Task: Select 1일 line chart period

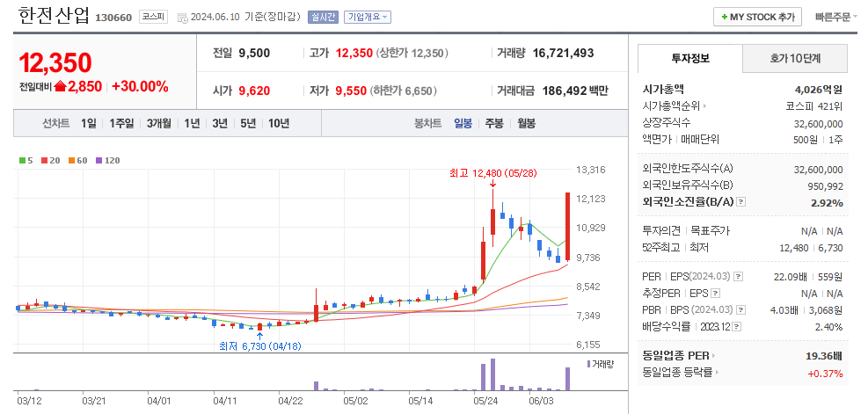Action: click(x=89, y=123)
